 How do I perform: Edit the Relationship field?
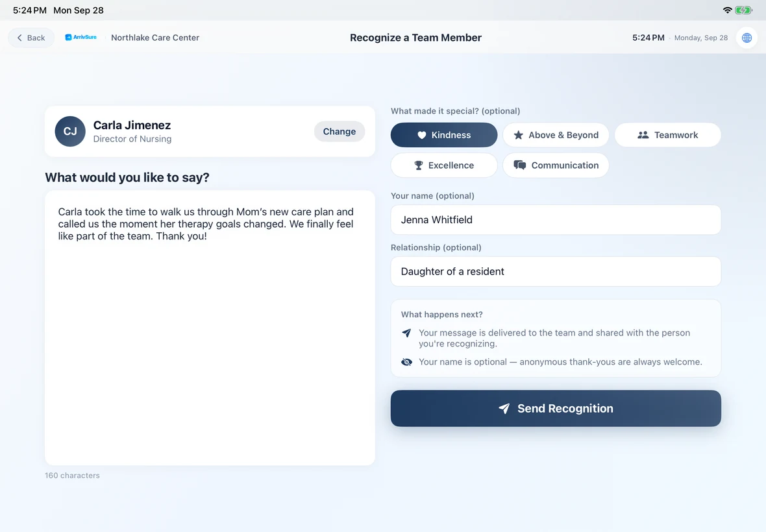(x=556, y=271)
